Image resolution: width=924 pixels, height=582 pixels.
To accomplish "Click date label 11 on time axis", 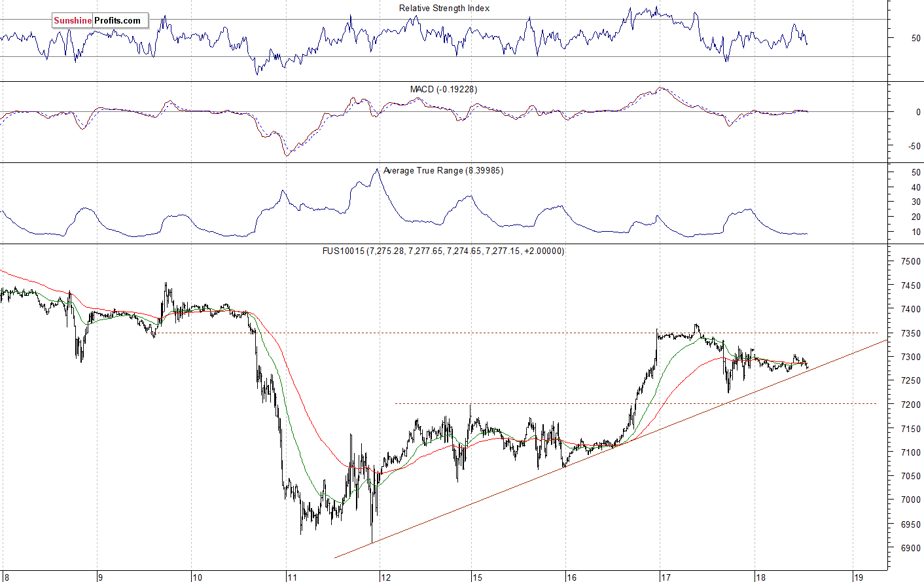I will pyautogui.click(x=292, y=577).
